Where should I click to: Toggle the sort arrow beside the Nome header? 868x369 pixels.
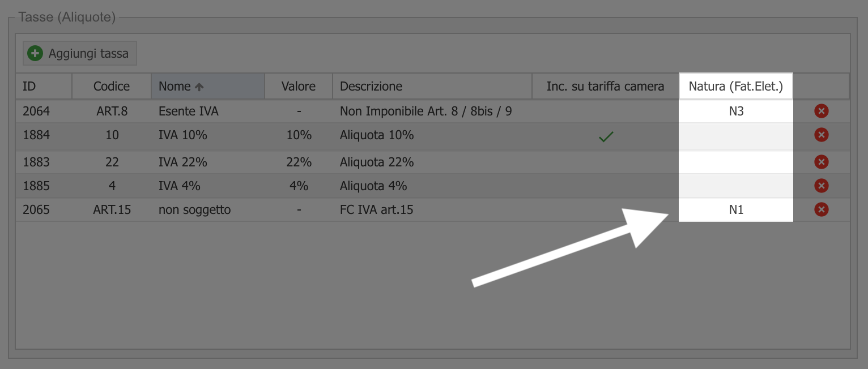pos(199,87)
